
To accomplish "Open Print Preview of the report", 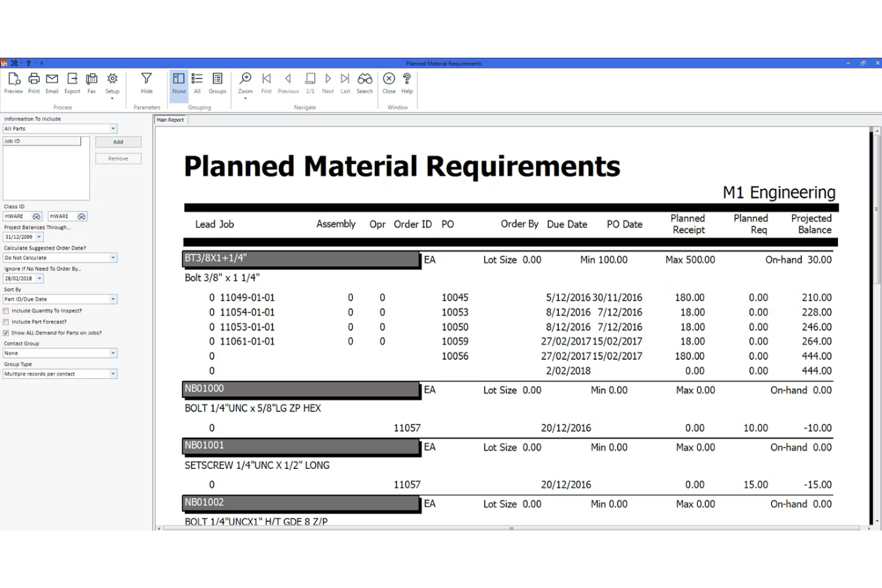I will (x=13, y=83).
